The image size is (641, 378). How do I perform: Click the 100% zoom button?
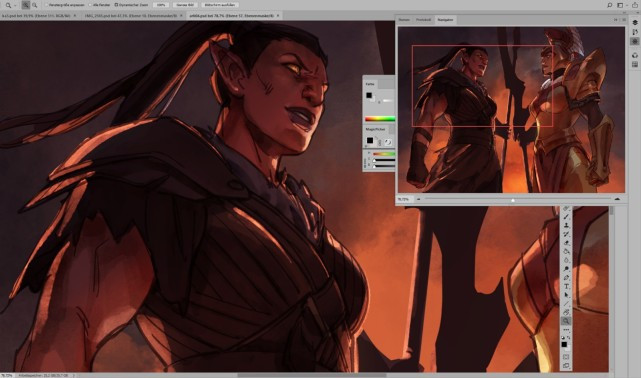(161, 5)
